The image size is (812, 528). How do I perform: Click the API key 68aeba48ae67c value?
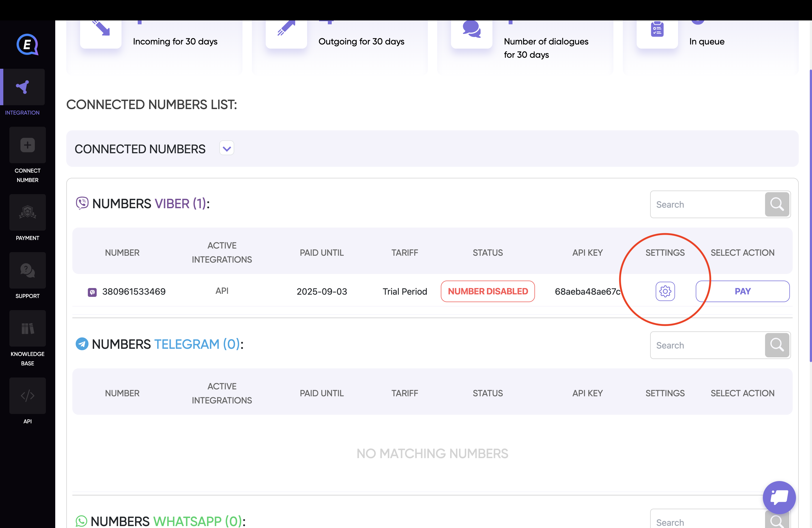(587, 292)
